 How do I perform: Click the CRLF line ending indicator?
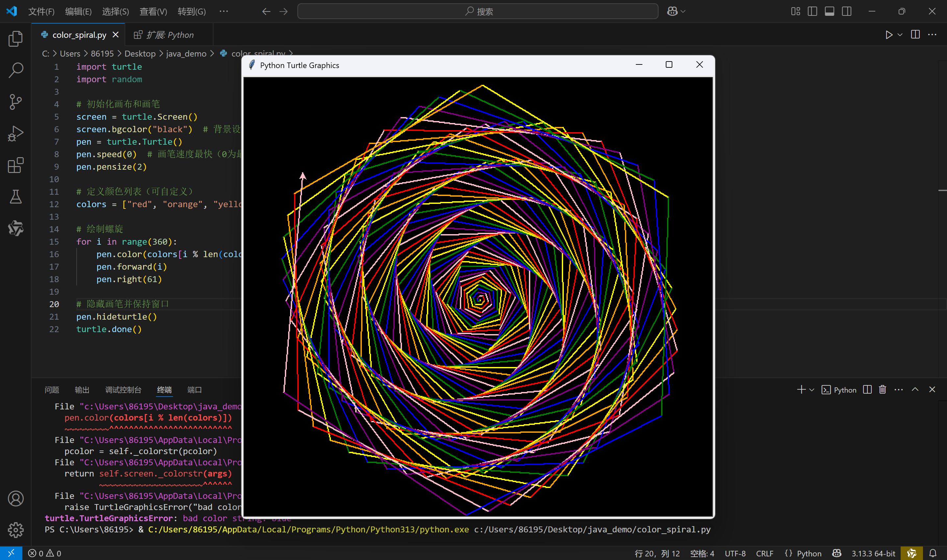(764, 553)
